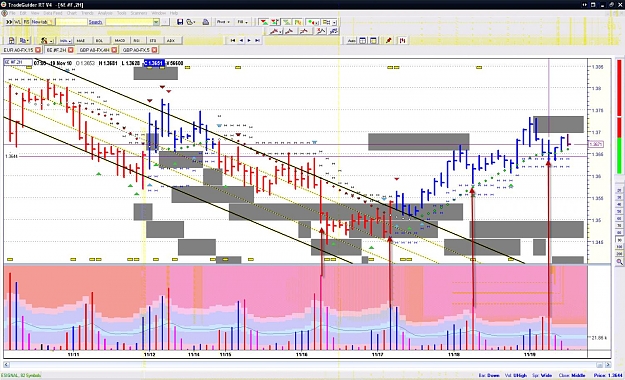Click the save (floppy disk) icon
The width and height of the screenshot is (625, 380).
click(x=180, y=22)
